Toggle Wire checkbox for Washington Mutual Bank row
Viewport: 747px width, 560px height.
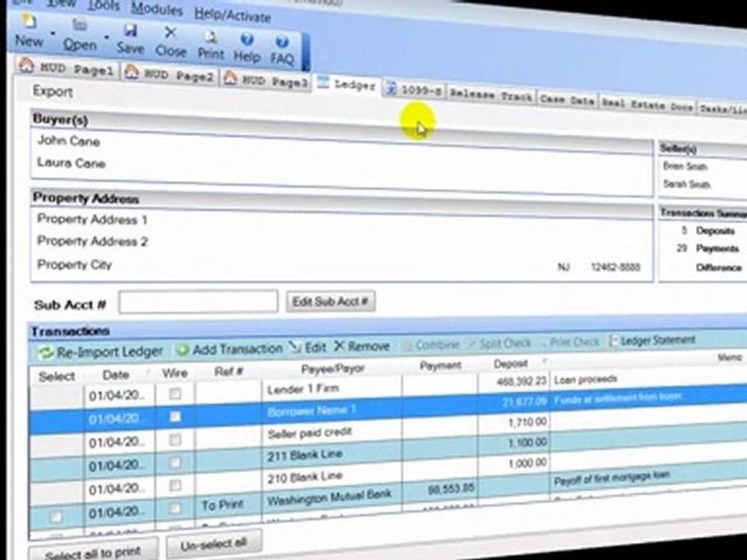click(175, 508)
